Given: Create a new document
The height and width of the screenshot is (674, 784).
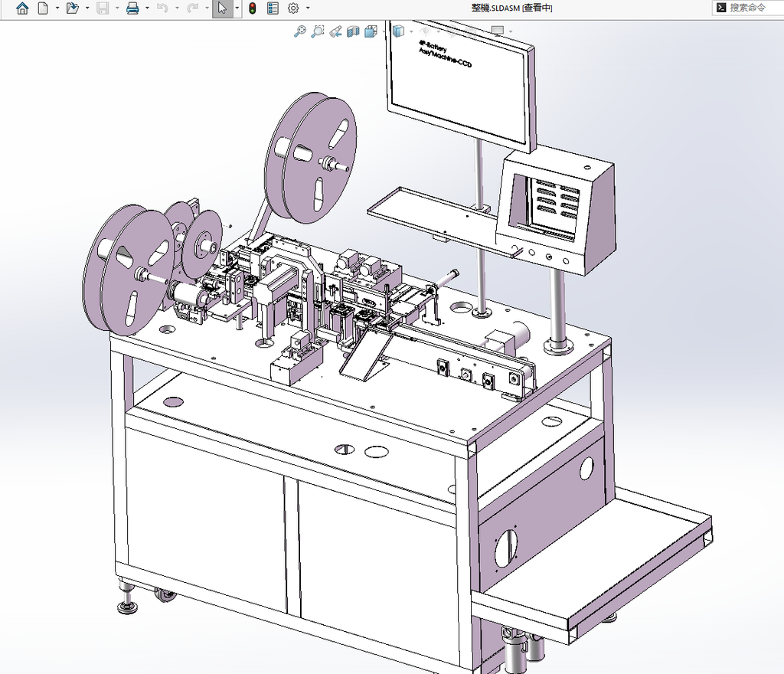Looking at the screenshot, I should [x=44, y=8].
